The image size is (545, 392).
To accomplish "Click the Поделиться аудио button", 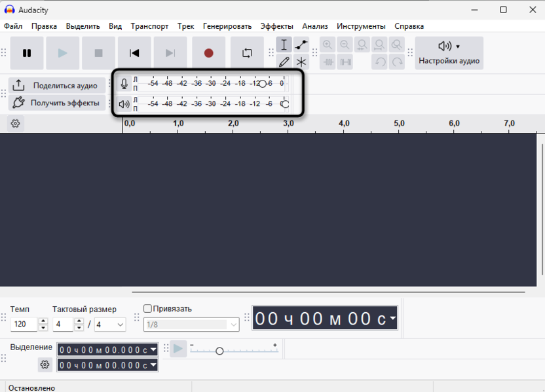I will click(x=57, y=86).
